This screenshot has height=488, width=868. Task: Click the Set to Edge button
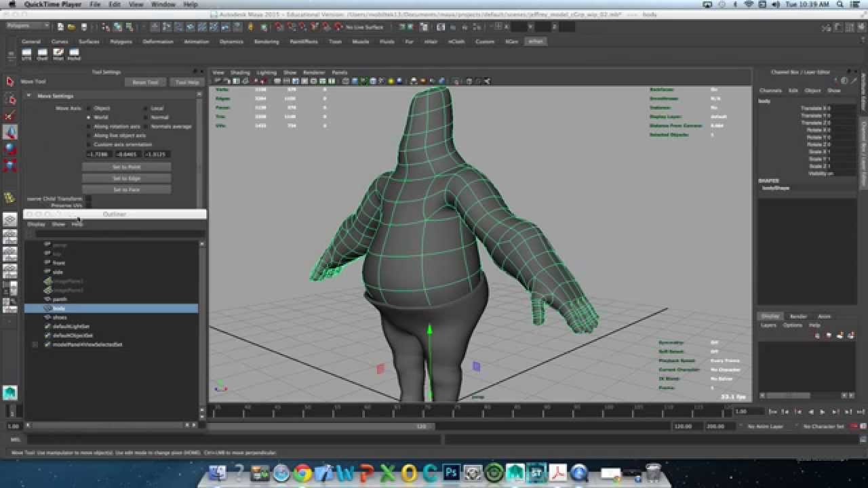click(127, 178)
